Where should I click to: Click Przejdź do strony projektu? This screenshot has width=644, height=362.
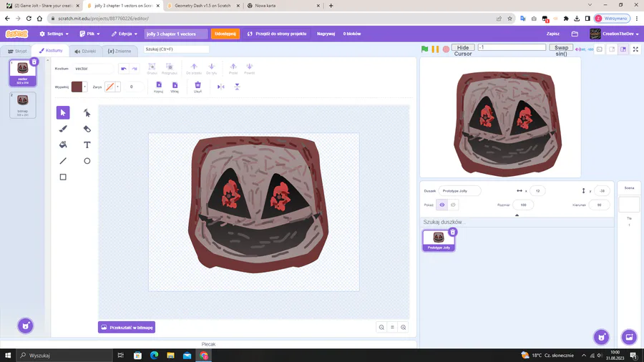coord(277,34)
